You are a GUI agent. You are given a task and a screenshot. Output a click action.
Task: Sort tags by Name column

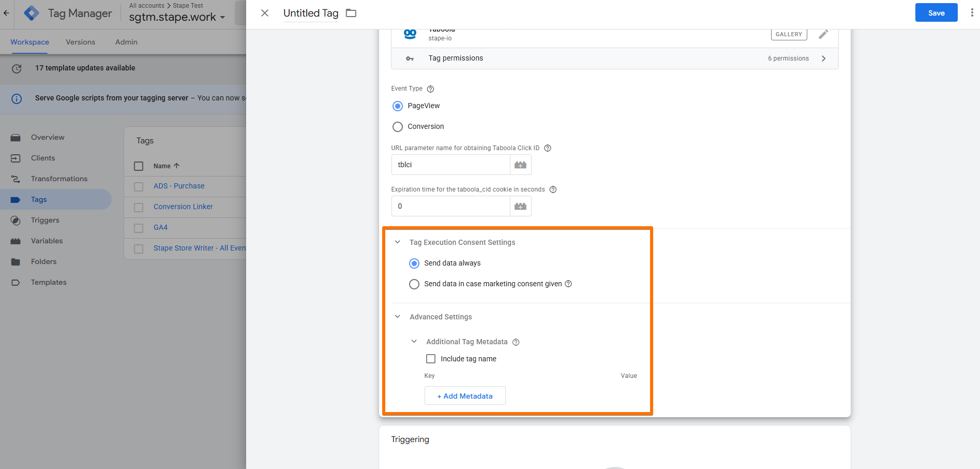167,166
